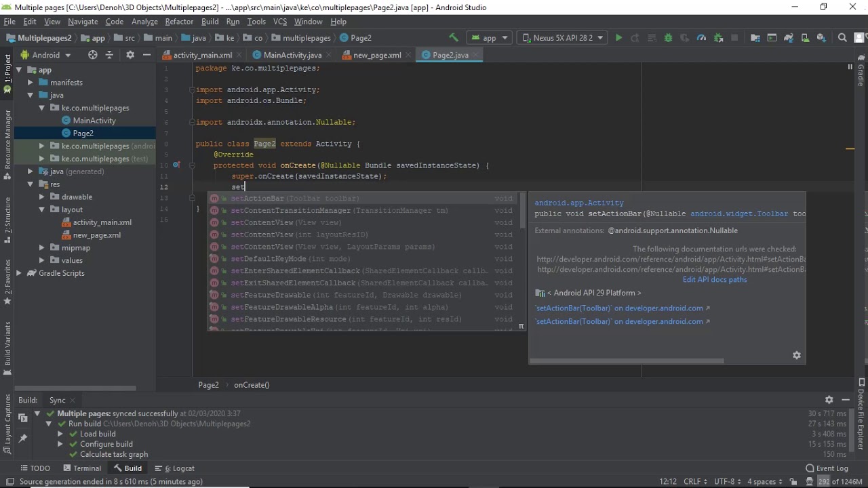
Task: Hide the Build panel with minus icon
Action: pos(846,400)
